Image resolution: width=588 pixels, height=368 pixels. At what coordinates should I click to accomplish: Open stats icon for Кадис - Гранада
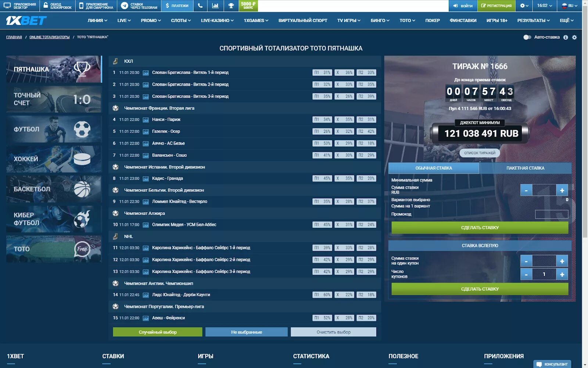pyautogui.click(x=146, y=178)
